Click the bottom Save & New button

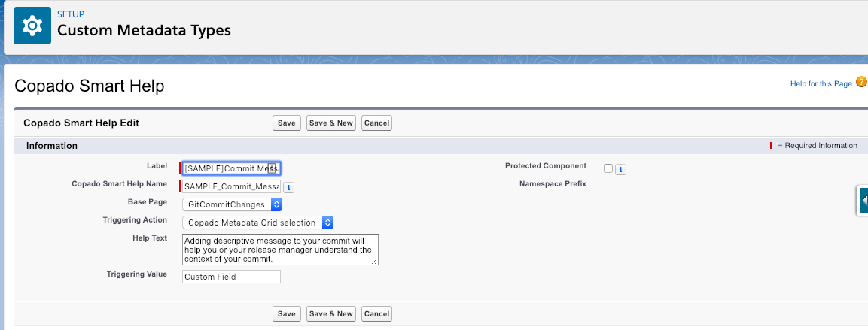pos(330,313)
